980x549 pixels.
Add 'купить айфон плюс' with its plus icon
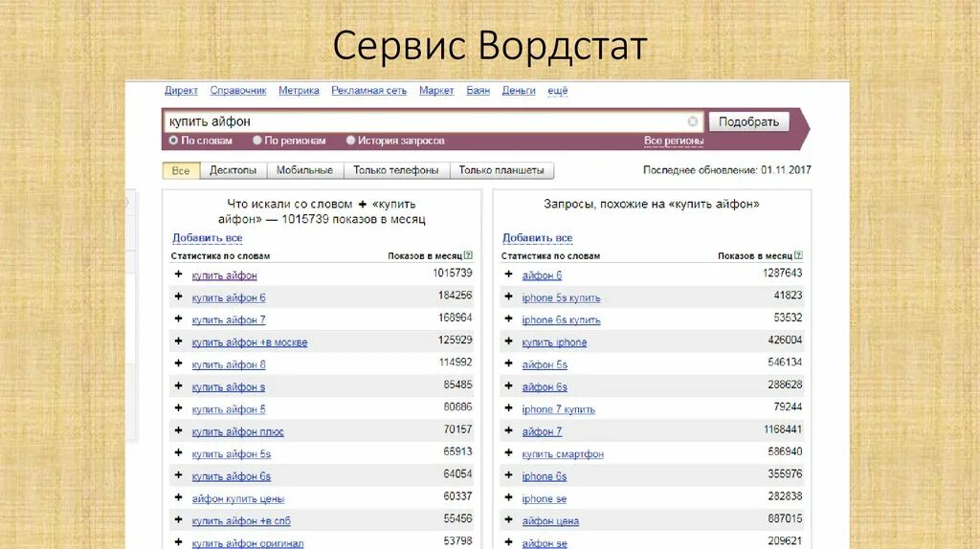(x=179, y=431)
